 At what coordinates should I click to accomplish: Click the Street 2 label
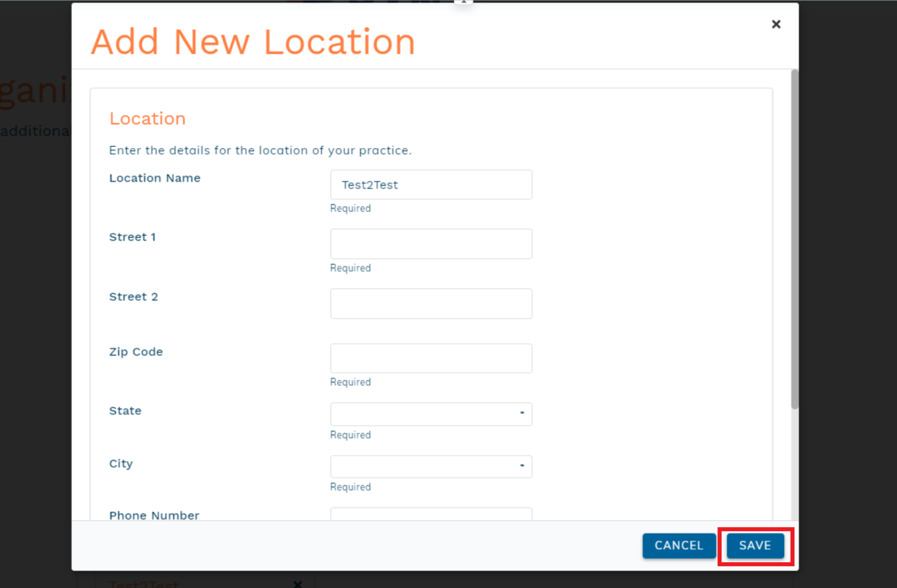(134, 297)
